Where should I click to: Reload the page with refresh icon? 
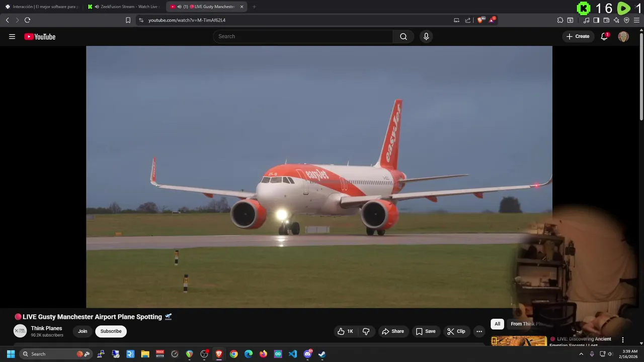tap(27, 20)
